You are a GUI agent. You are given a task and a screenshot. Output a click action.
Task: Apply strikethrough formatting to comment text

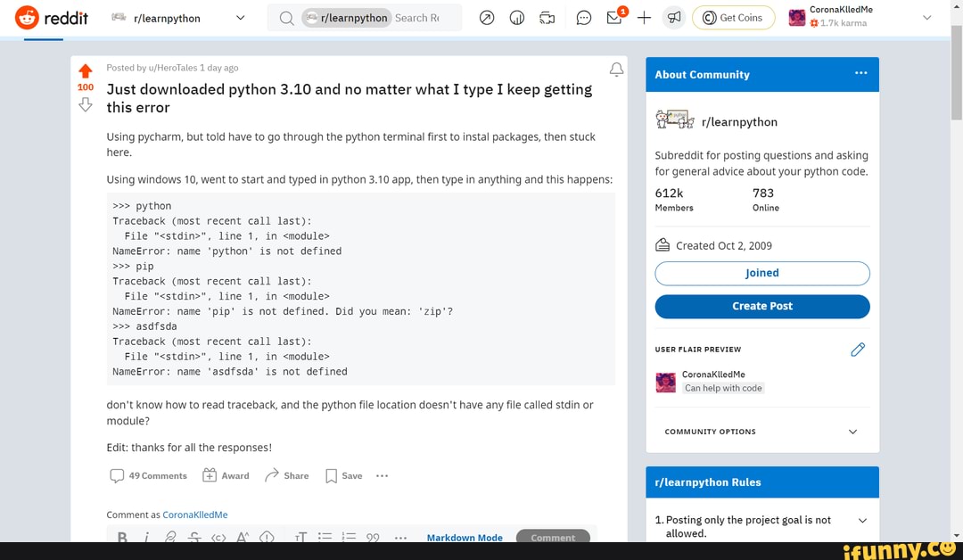tap(194, 536)
